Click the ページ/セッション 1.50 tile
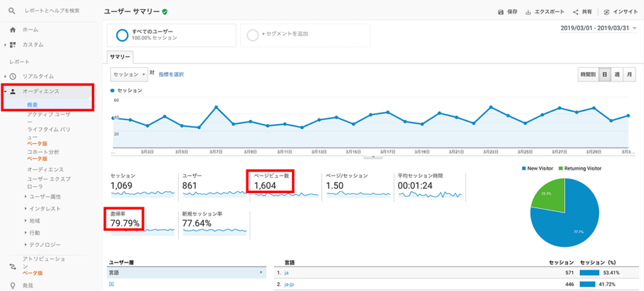The width and height of the screenshot is (644, 291). (x=358, y=187)
